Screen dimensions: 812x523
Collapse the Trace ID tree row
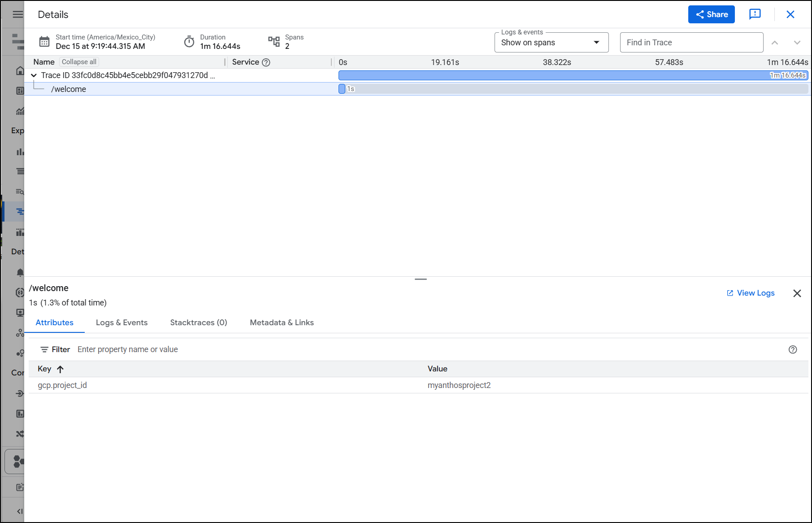point(34,75)
